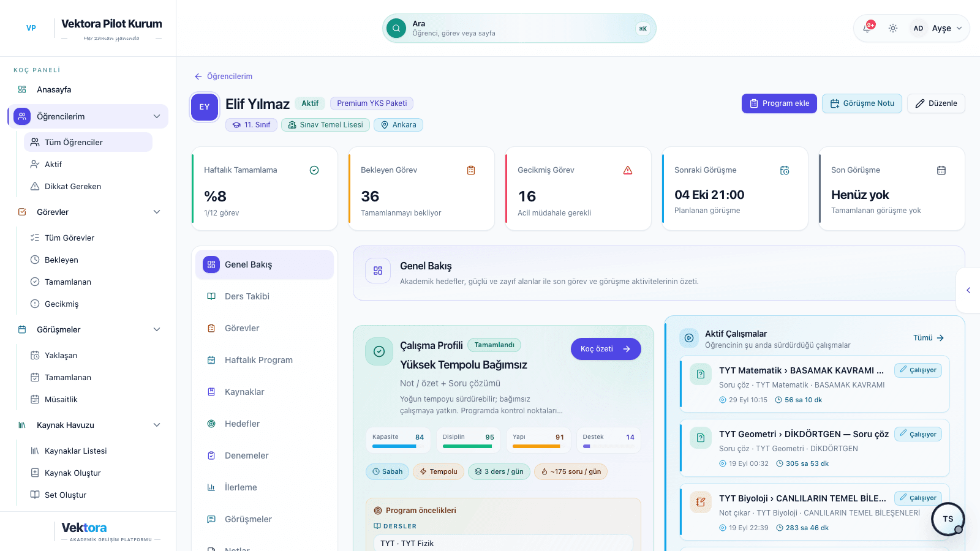Open Kaynak Oluştur
The image size is (980, 551).
point(88,473)
